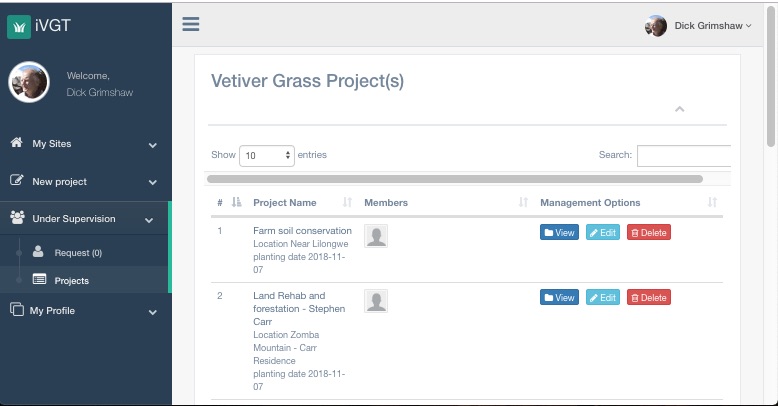
Task: Click the New project pencil icon
Action: point(16,180)
